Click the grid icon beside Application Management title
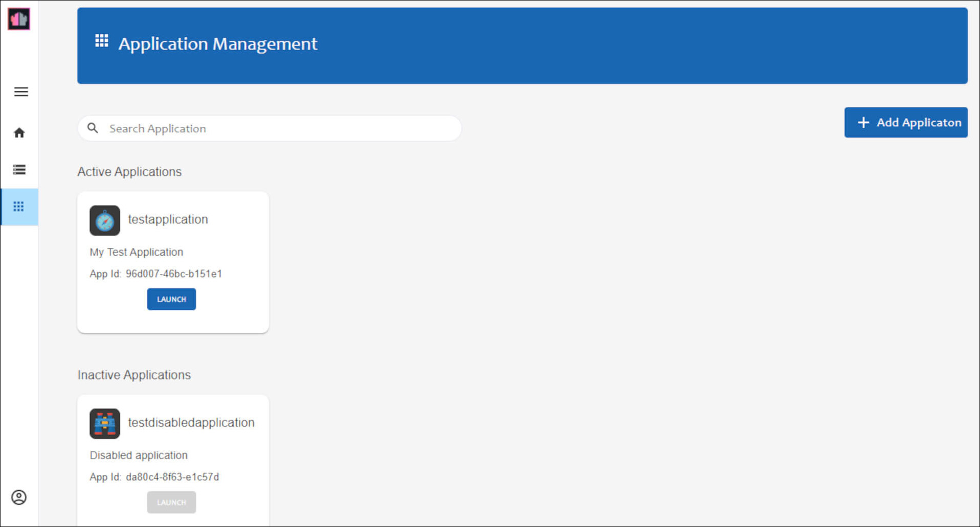 coord(102,41)
